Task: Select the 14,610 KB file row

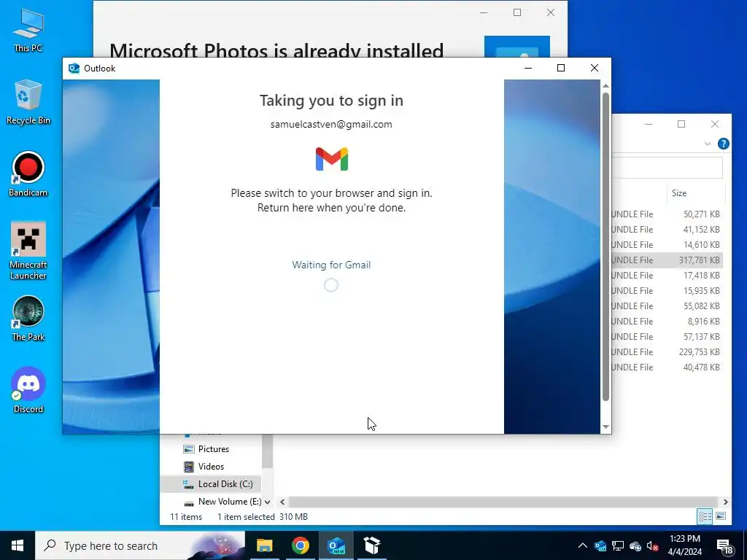Action: tap(667, 245)
